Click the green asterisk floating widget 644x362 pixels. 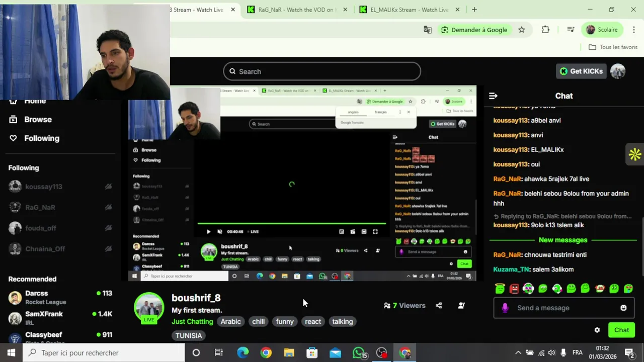point(635,154)
